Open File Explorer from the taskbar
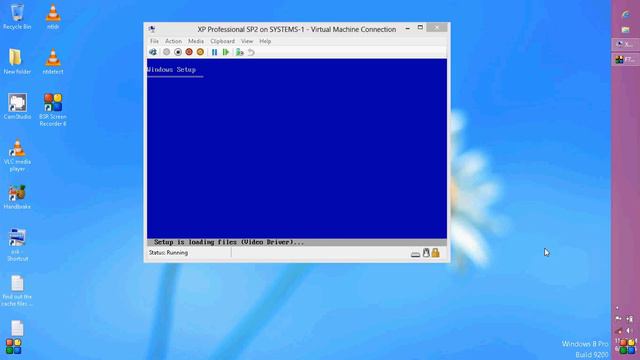The height and width of the screenshot is (360, 640). 626,30
